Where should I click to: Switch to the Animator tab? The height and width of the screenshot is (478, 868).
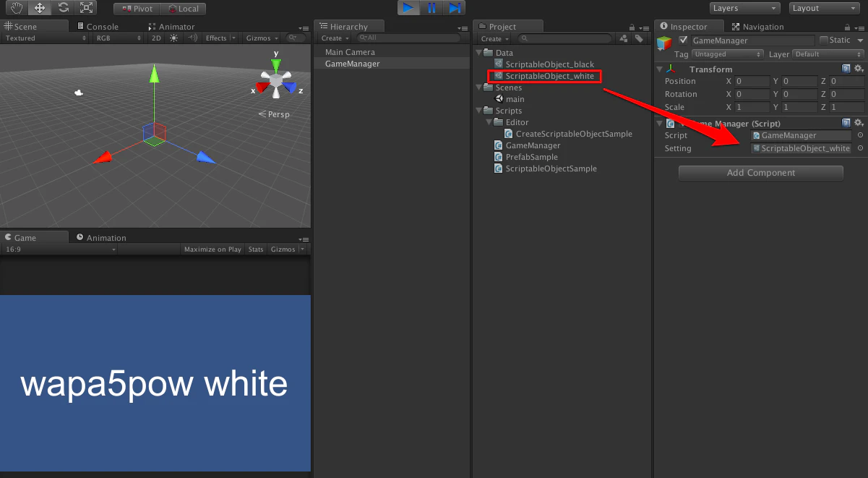pyautogui.click(x=172, y=26)
